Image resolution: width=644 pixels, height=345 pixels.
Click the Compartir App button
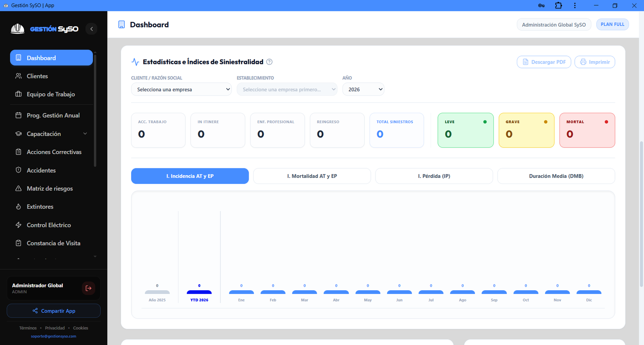pyautogui.click(x=54, y=311)
